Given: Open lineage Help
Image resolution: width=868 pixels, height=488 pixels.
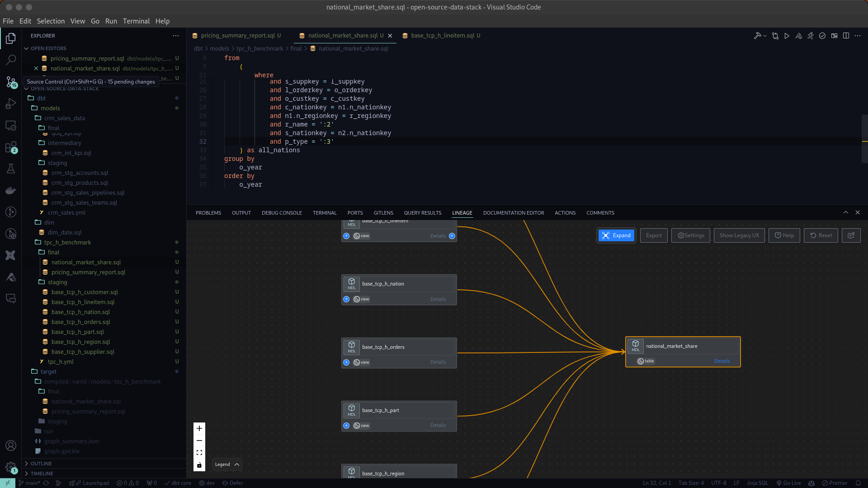Looking at the screenshot, I should (784, 235).
